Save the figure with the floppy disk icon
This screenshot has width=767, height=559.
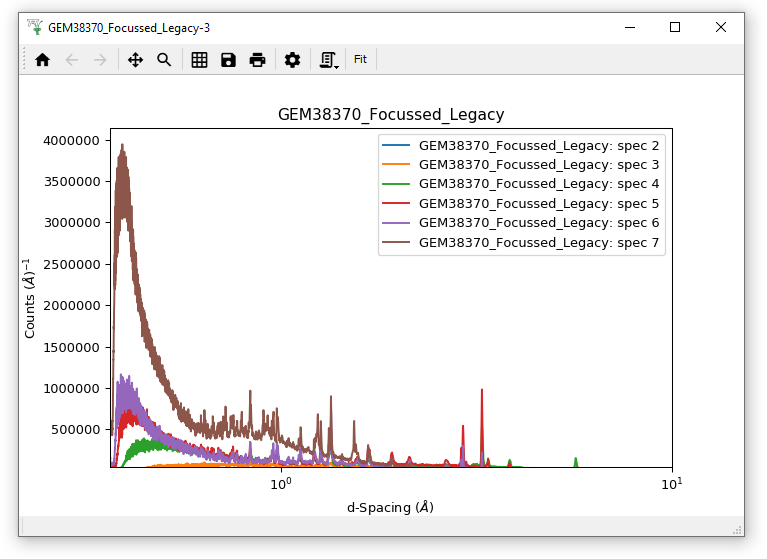pyautogui.click(x=228, y=60)
